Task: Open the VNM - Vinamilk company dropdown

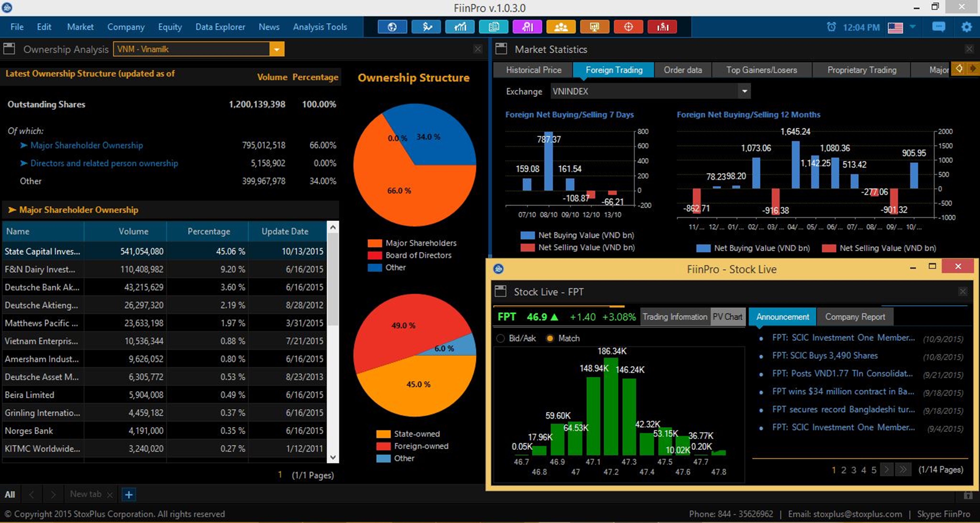Action: pos(277,49)
